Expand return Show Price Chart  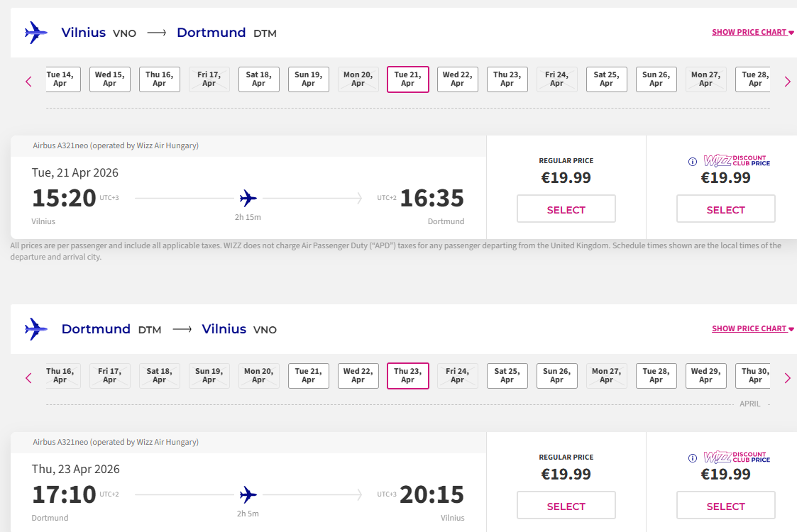coord(752,329)
